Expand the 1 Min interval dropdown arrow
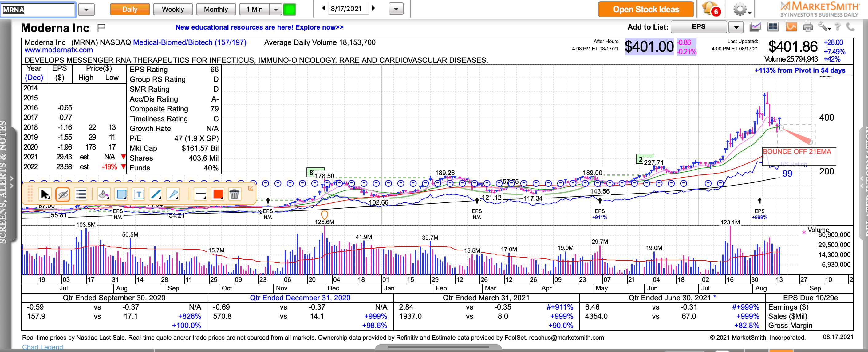 pos(276,10)
